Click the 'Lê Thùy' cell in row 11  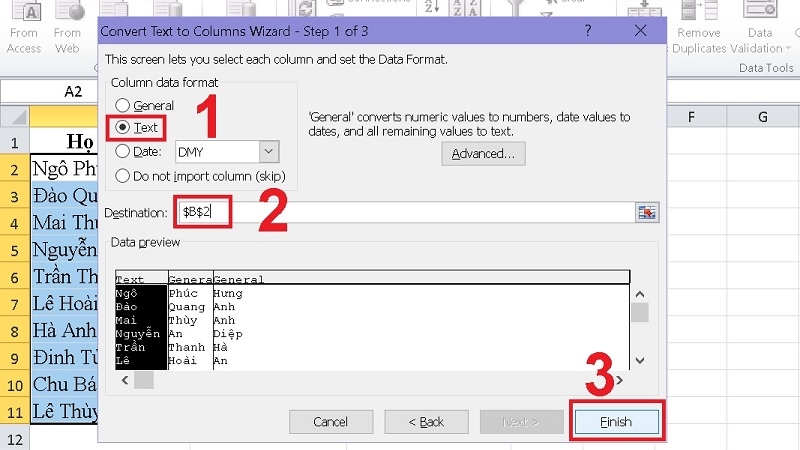[64, 411]
